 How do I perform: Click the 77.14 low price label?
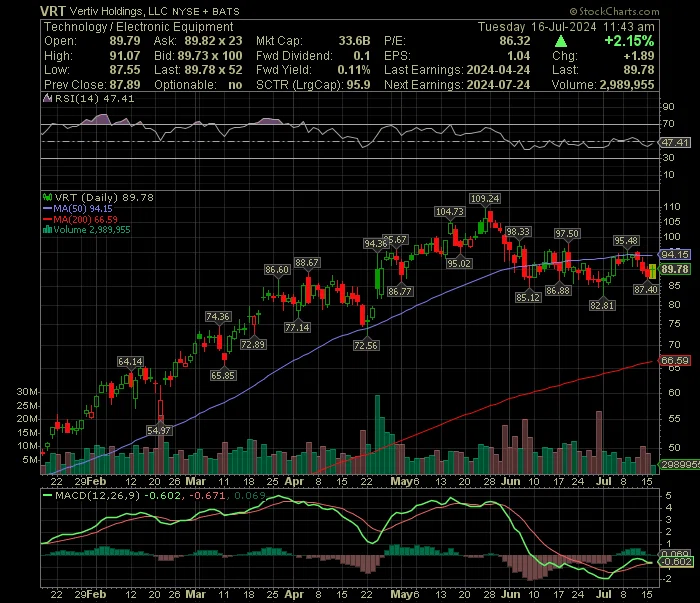(x=297, y=327)
